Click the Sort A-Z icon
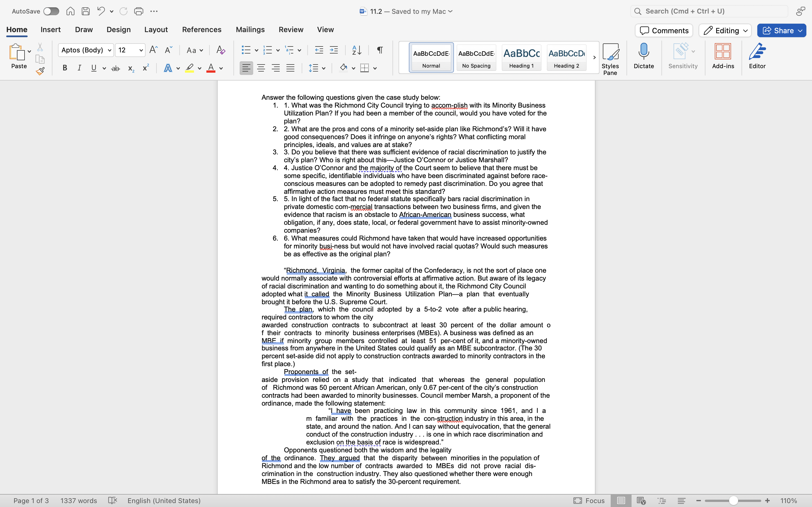812x507 pixels. [x=357, y=50]
